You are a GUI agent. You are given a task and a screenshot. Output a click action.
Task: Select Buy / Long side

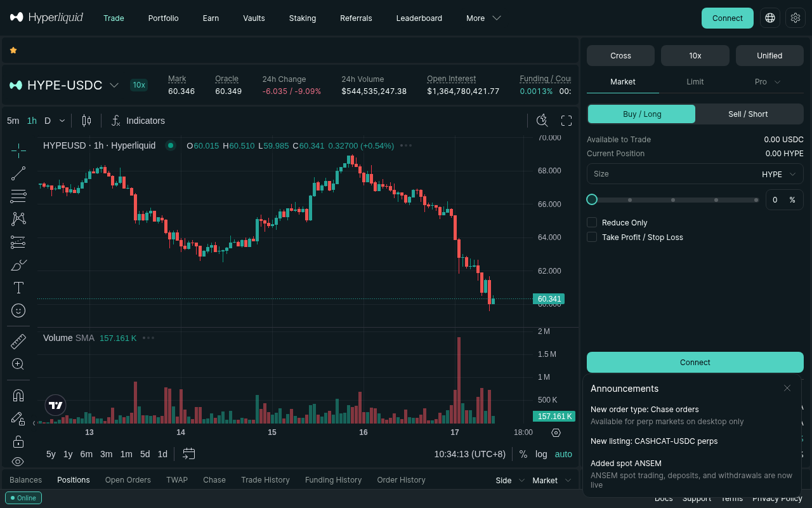tap(642, 114)
